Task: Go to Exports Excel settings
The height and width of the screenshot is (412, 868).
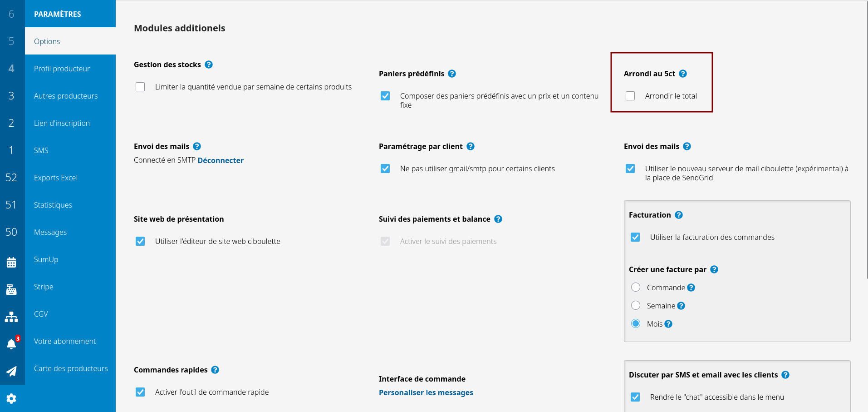Action: [56, 178]
